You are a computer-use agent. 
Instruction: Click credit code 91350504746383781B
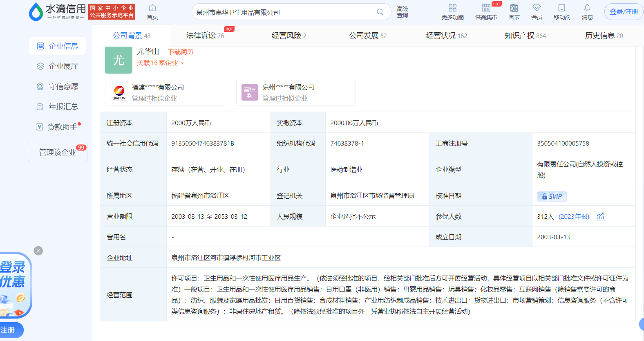pos(203,143)
